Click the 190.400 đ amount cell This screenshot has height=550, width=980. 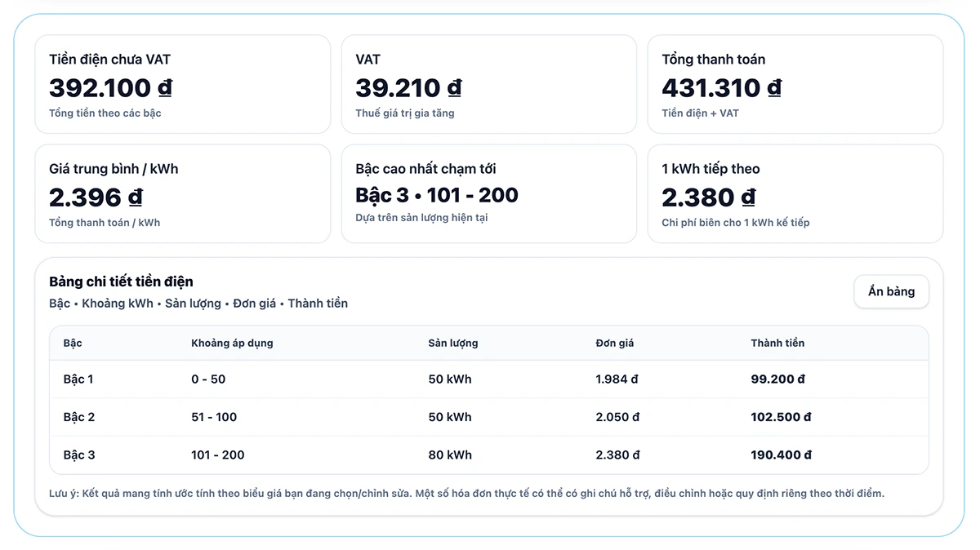pyautogui.click(x=781, y=455)
